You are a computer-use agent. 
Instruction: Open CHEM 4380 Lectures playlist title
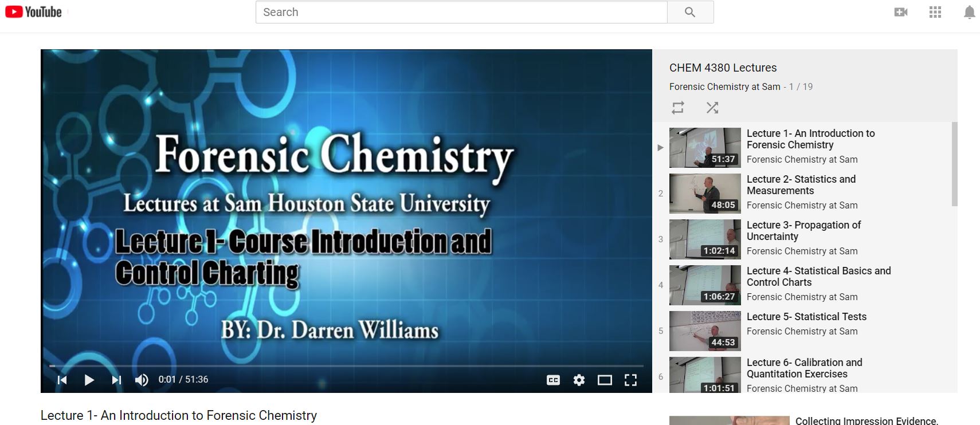click(x=723, y=68)
